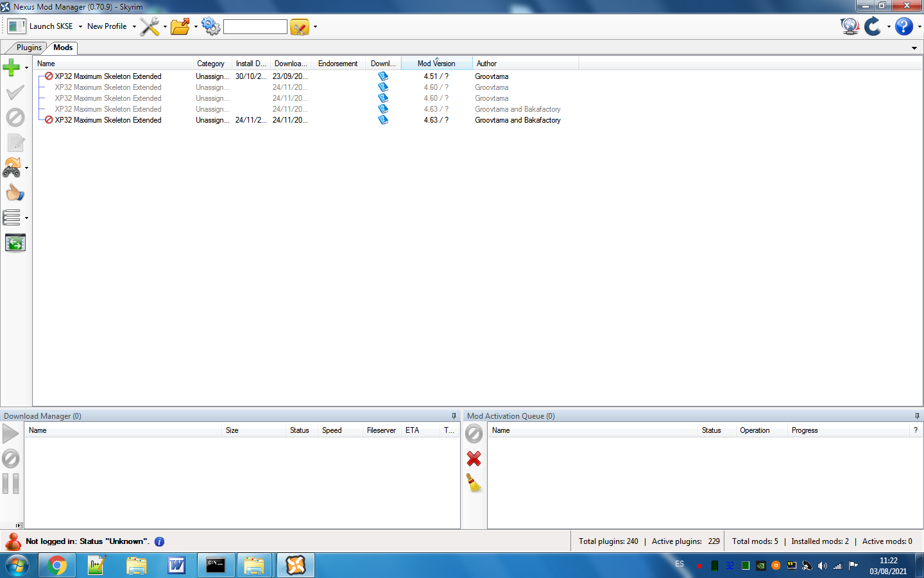Click the Download Manager pause icon
924x578 pixels.
tap(11, 484)
